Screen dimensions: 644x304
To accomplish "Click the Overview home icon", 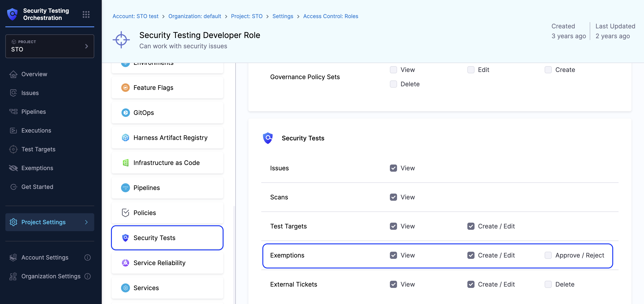I will coord(13,74).
